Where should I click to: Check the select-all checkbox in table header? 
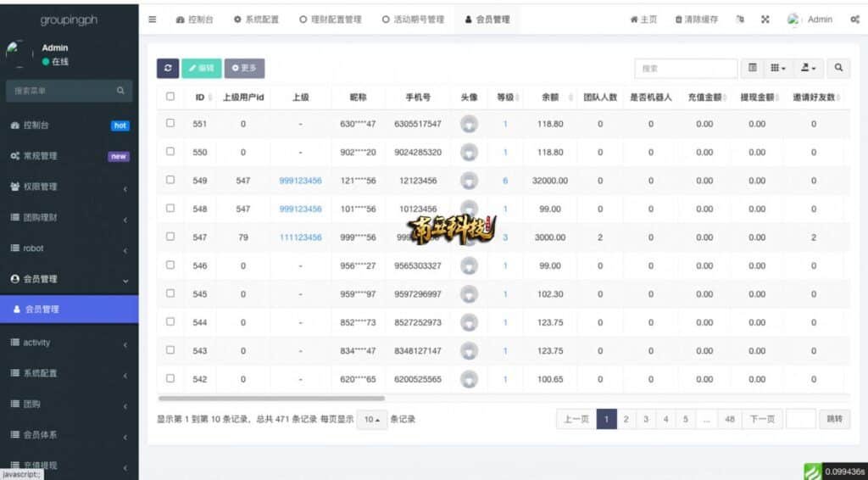(170, 97)
